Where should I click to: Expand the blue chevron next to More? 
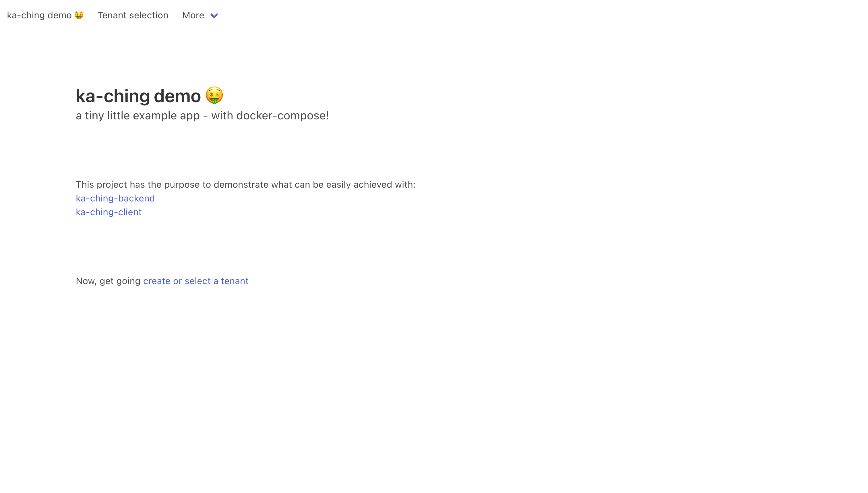tap(214, 15)
